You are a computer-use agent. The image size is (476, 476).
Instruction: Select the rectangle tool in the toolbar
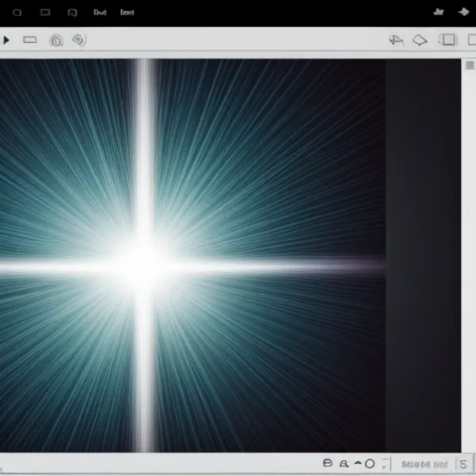click(x=30, y=40)
